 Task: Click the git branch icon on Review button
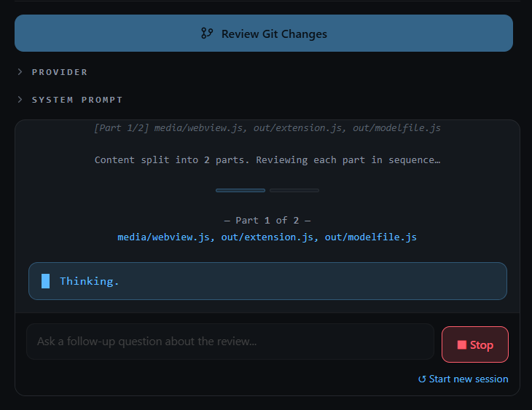tap(207, 33)
